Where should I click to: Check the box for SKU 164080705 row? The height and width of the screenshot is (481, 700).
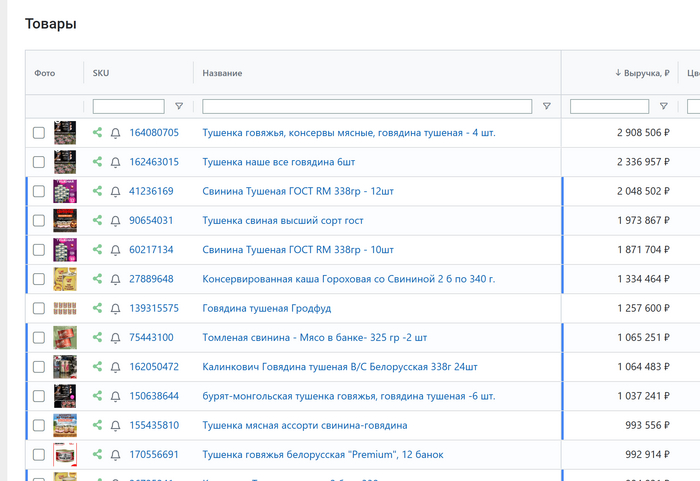coord(39,132)
